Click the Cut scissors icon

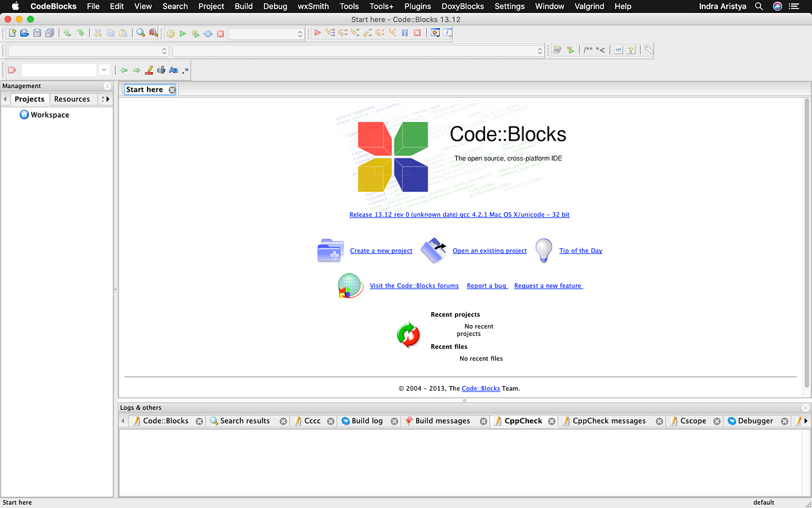[x=98, y=33]
